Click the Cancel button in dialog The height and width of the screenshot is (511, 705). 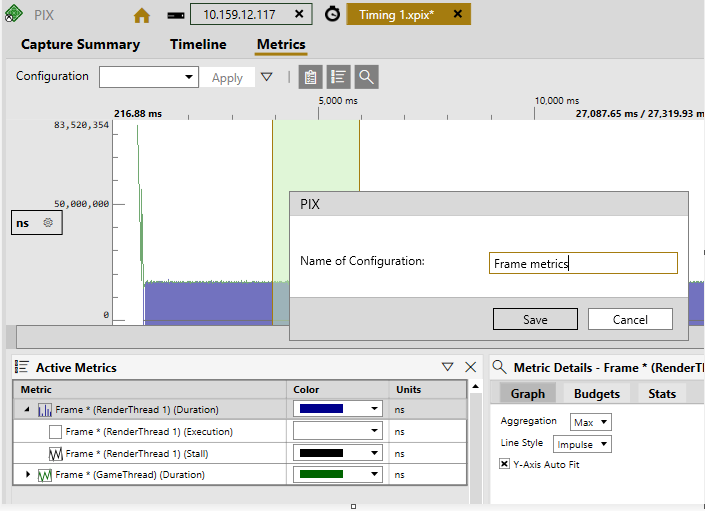click(x=630, y=319)
